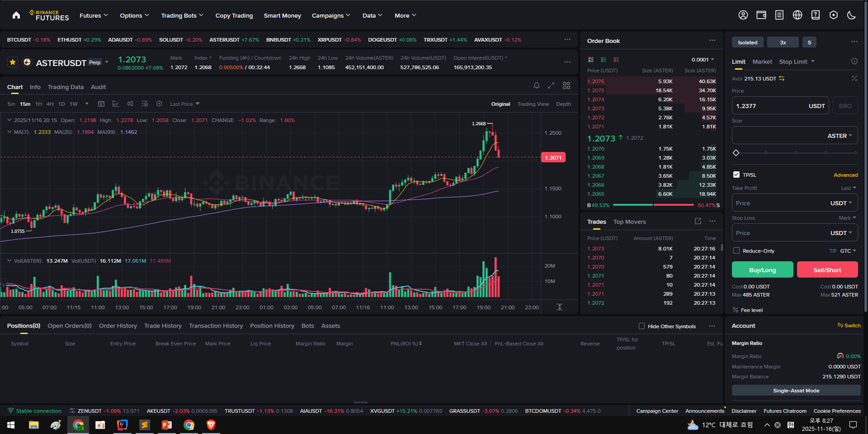Open the Futures dropdown menu

coord(94,15)
